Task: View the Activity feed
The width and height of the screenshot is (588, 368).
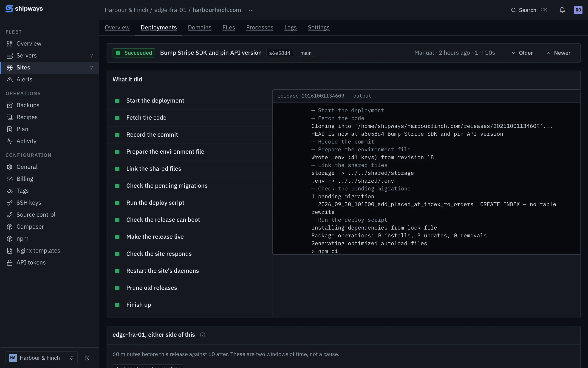Action: click(x=49, y=141)
